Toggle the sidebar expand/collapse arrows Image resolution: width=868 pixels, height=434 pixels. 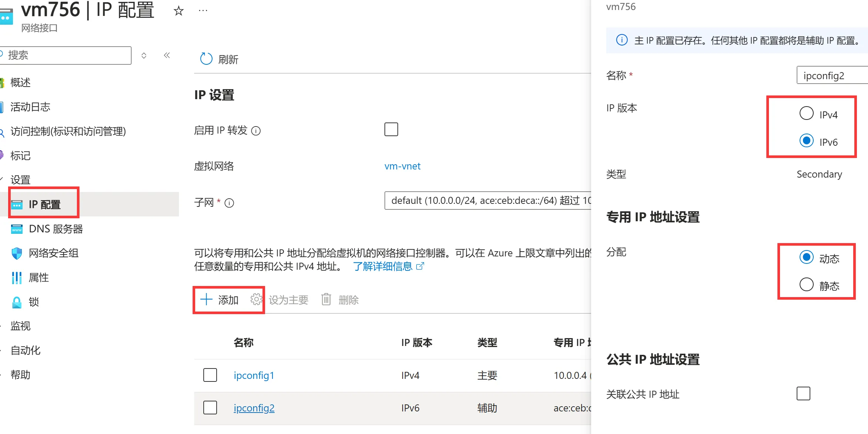144,55
